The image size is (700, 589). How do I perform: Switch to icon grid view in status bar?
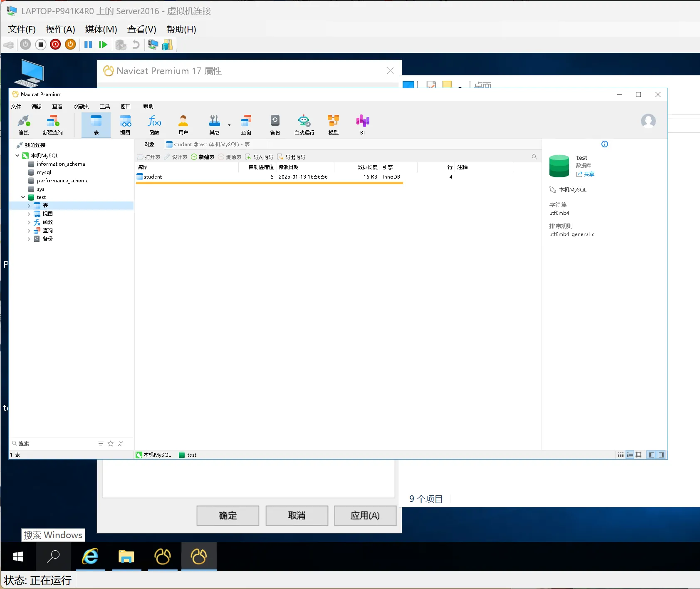[621, 455]
